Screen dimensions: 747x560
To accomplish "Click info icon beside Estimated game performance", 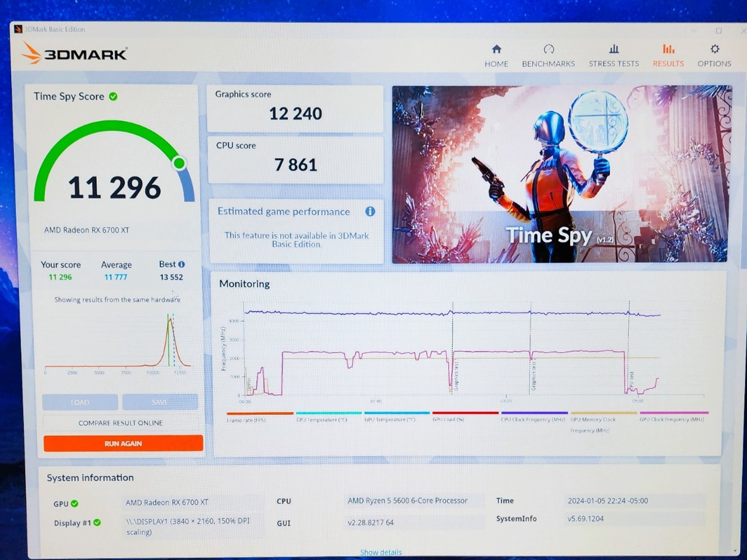I will pyautogui.click(x=370, y=211).
